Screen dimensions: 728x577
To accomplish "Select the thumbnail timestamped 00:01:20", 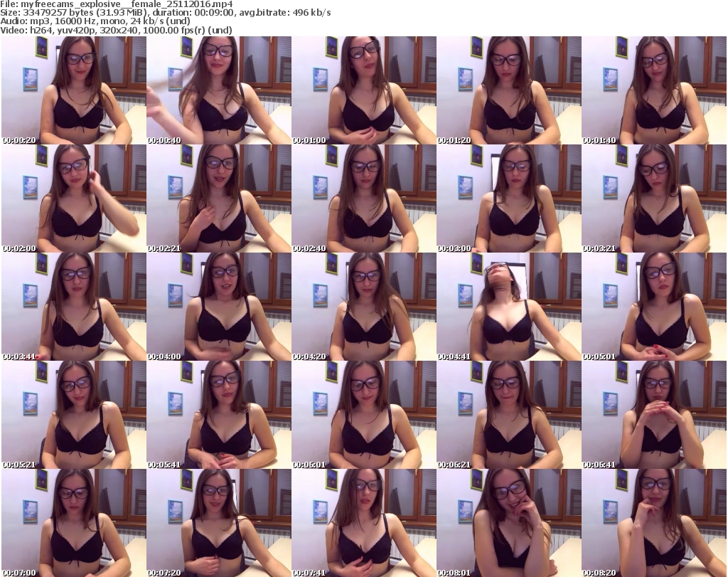I will coord(509,90).
